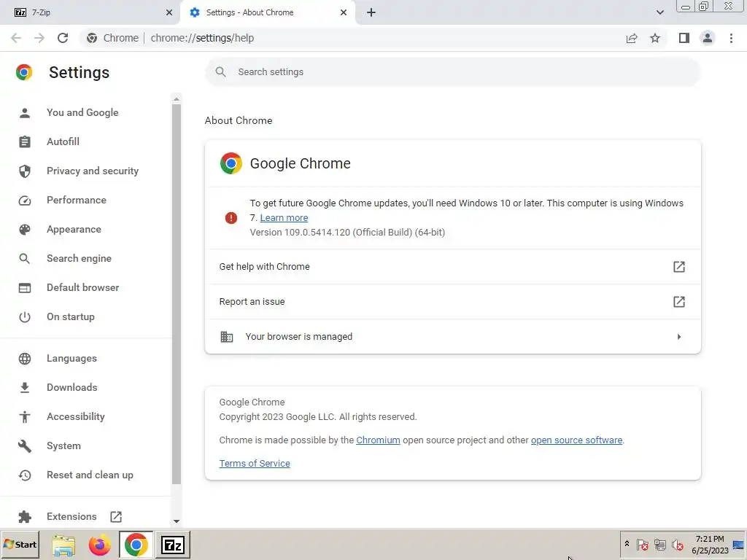The height and width of the screenshot is (560, 747).
Task: Click the managed browser building icon
Action: 227,337
